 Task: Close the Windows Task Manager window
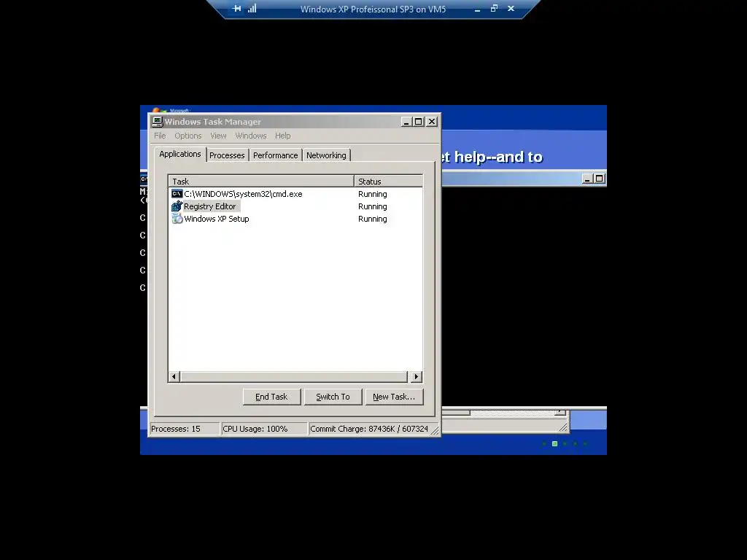point(432,122)
